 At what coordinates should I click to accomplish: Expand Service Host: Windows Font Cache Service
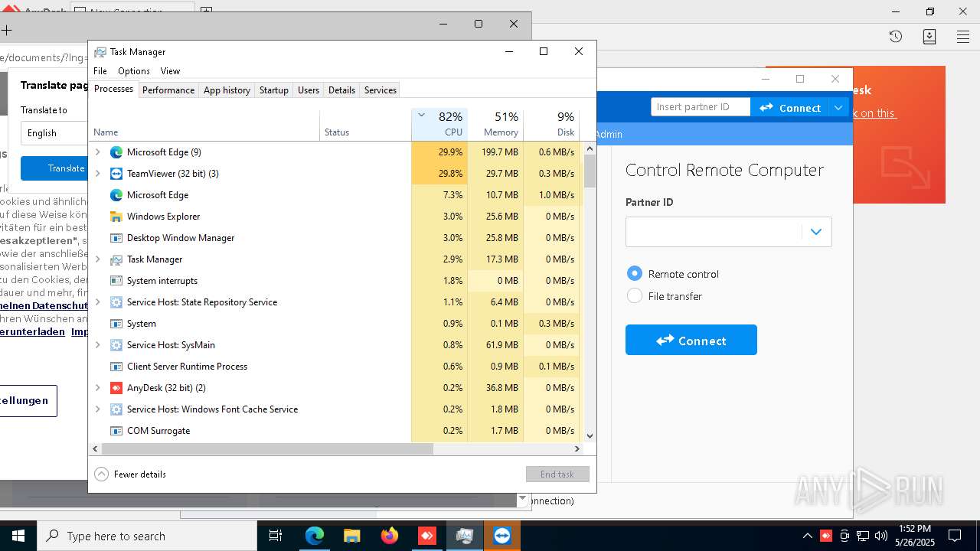coord(97,409)
